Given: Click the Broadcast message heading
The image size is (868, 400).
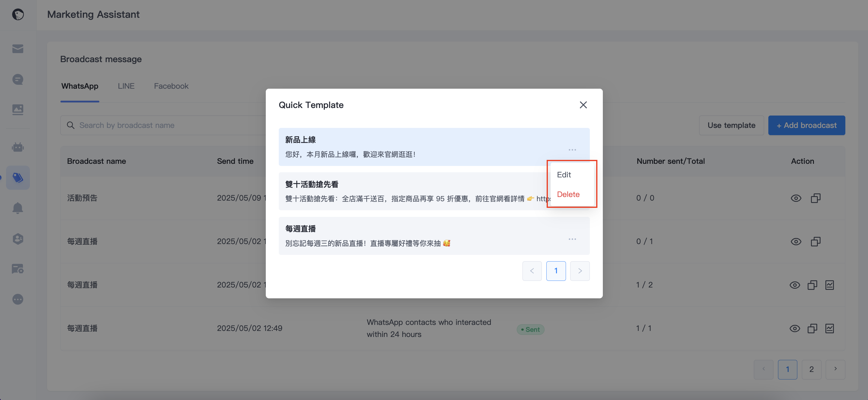Looking at the screenshot, I should click(101, 59).
